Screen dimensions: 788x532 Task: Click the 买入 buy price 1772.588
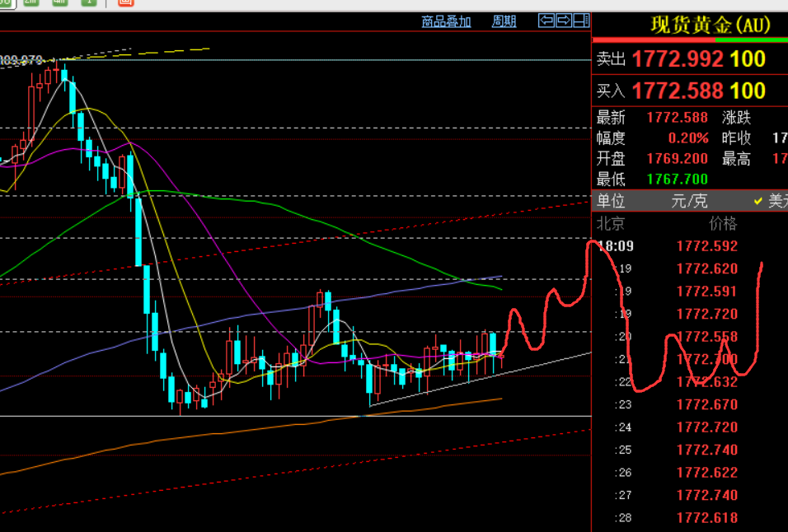click(x=678, y=91)
